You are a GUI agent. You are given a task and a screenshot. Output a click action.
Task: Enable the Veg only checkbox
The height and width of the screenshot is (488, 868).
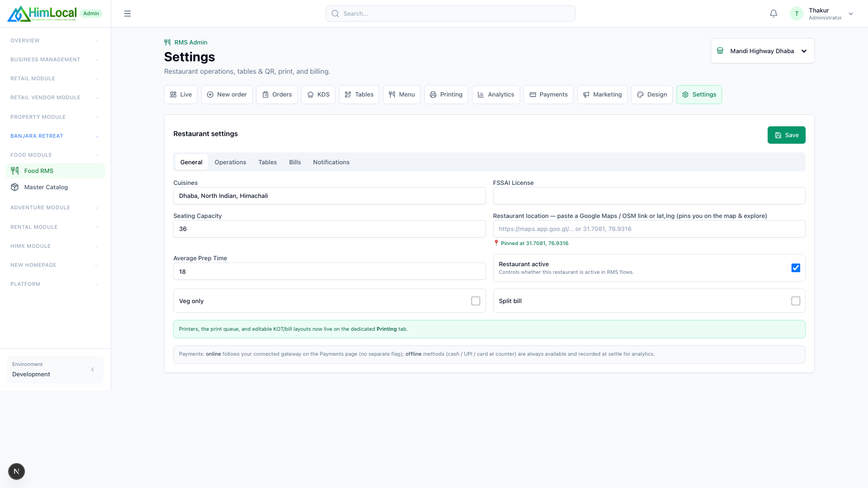click(476, 301)
